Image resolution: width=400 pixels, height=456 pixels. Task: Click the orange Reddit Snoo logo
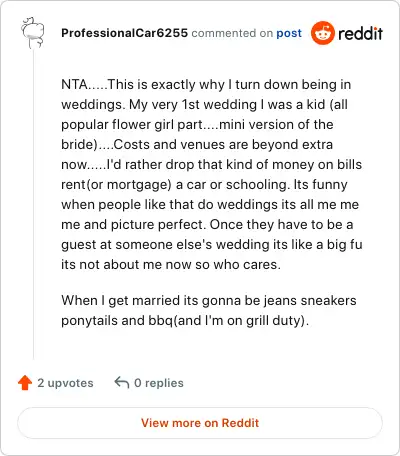(x=322, y=33)
